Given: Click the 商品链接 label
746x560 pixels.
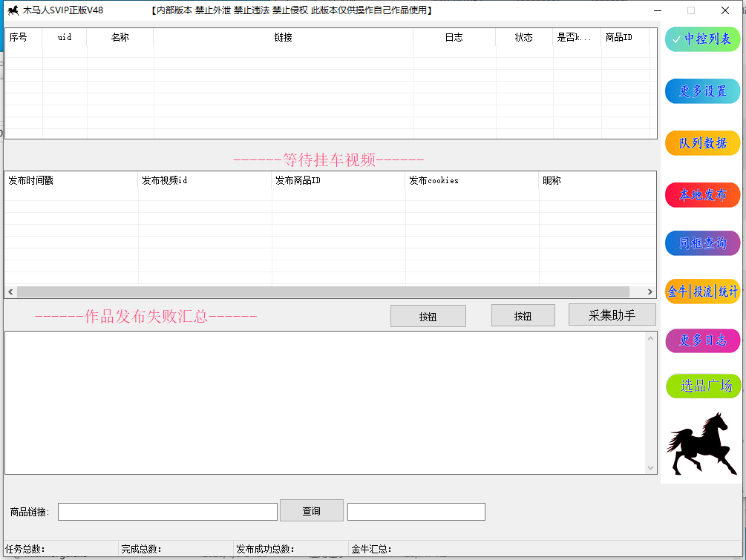Looking at the screenshot, I should [x=30, y=512].
